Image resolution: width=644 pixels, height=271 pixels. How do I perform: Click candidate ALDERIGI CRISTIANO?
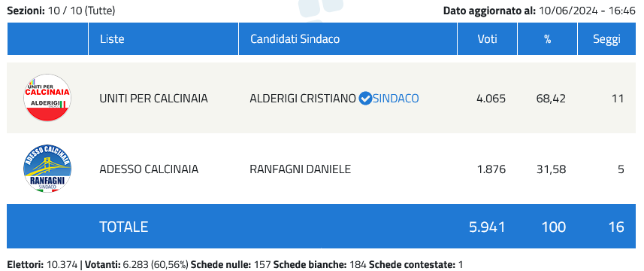pyautogui.click(x=303, y=99)
